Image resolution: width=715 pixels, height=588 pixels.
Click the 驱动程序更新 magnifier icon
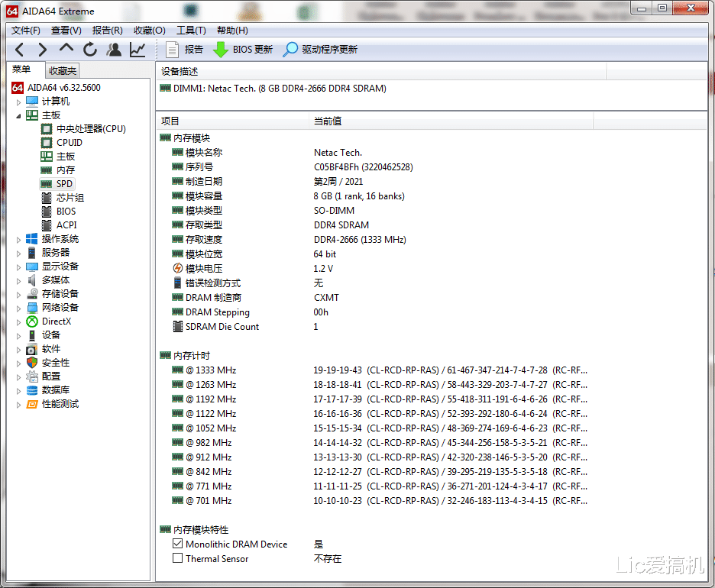290,50
